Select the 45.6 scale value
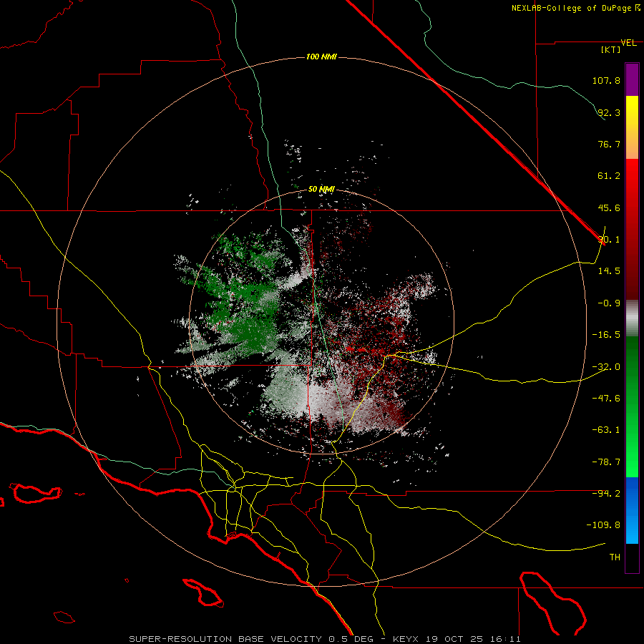This screenshot has width=644, height=644. click(x=609, y=208)
